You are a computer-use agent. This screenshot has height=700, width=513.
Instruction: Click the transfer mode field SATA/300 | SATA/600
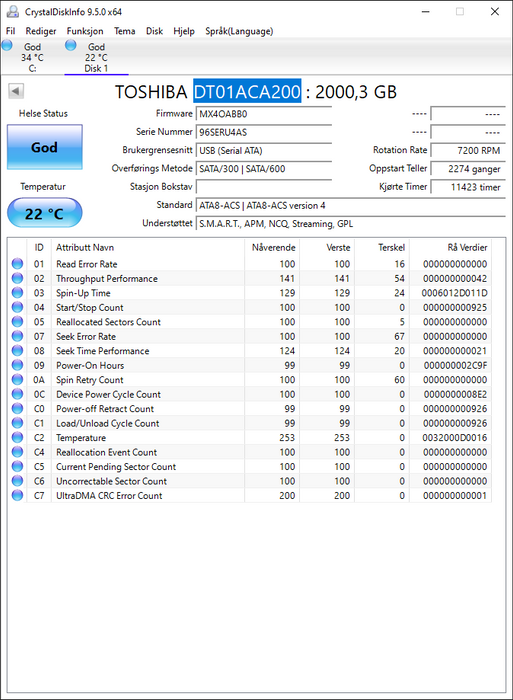coord(264,169)
